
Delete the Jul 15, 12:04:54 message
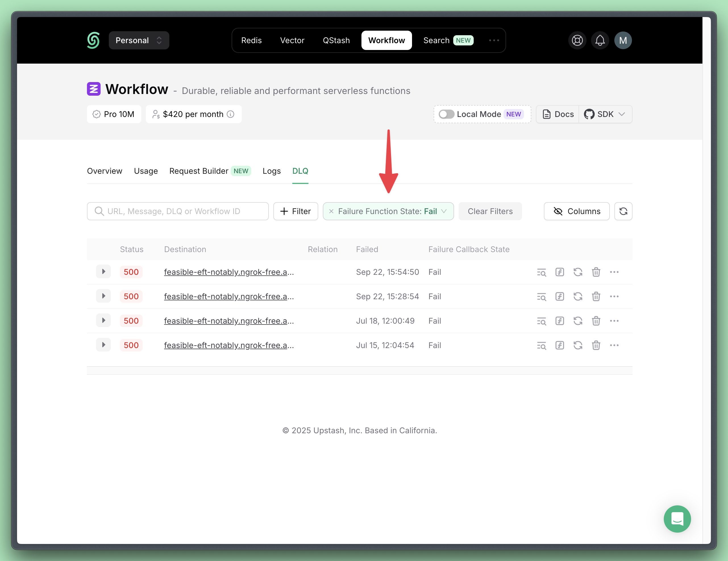coord(596,346)
